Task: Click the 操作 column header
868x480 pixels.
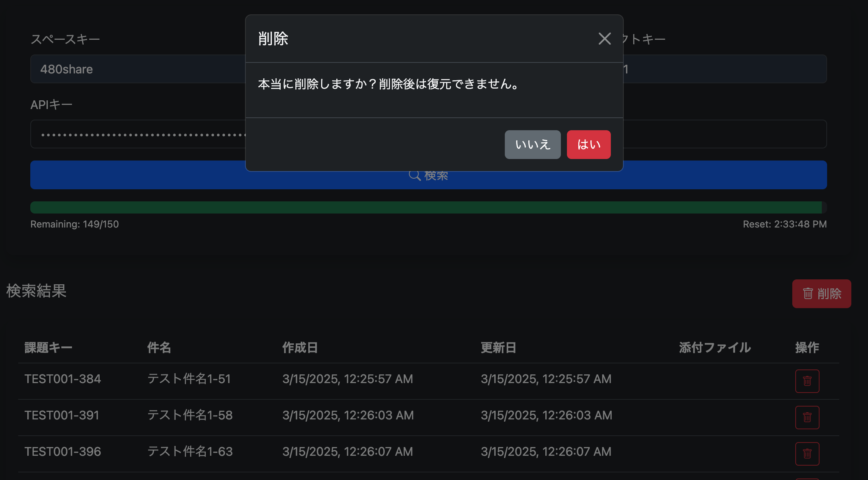Action: pos(807,348)
